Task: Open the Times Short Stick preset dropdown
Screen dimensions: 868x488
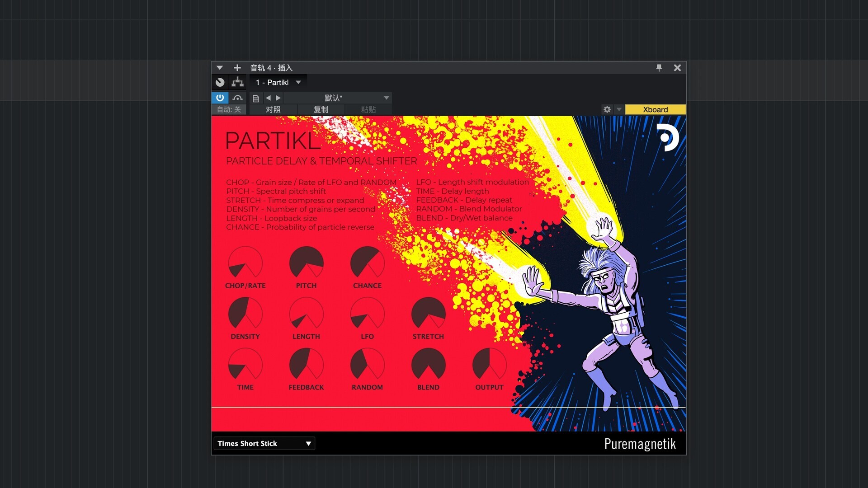Action: [264, 443]
